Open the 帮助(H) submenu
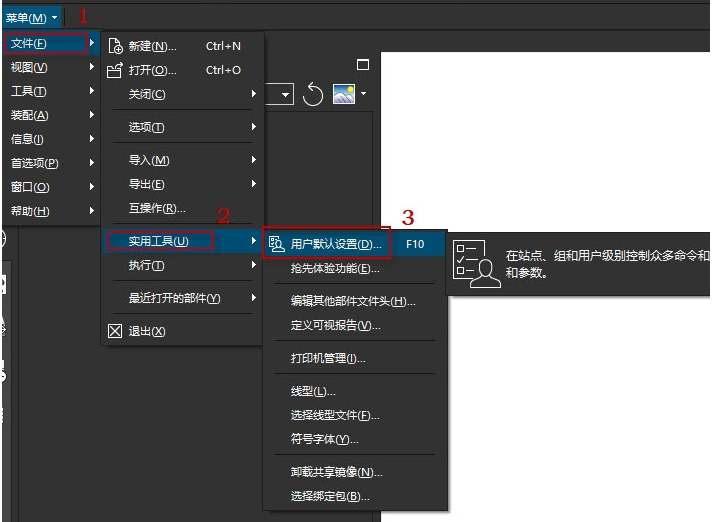Image resolution: width=728 pixels, height=522 pixels. (51, 211)
